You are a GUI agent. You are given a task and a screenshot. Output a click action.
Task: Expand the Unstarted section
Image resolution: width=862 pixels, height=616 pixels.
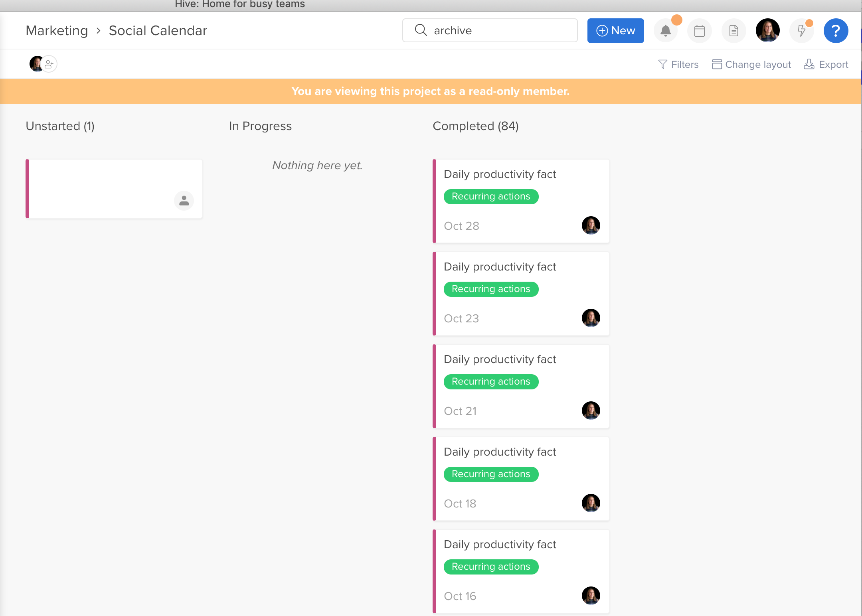click(x=60, y=125)
